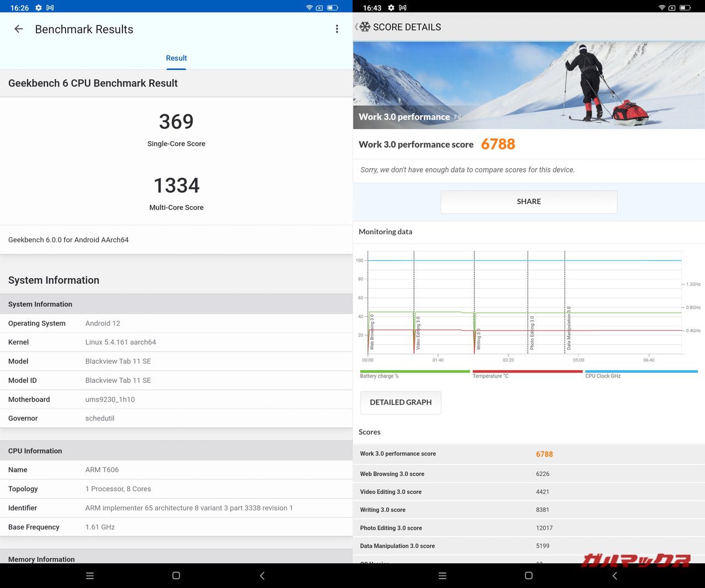Image resolution: width=705 pixels, height=588 pixels.
Task: Open the DETAILED GRAPH button
Action: click(x=400, y=402)
